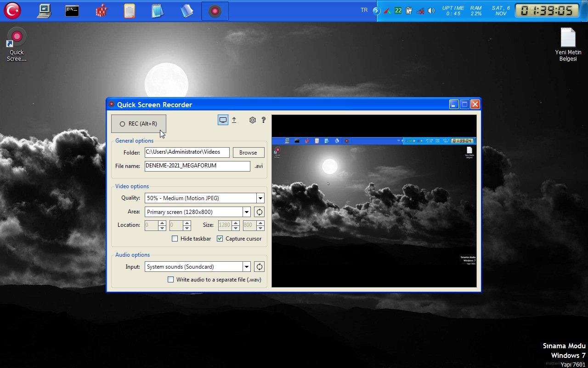
Task: Click the recording preview thumbnail
Action: (x=374, y=201)
